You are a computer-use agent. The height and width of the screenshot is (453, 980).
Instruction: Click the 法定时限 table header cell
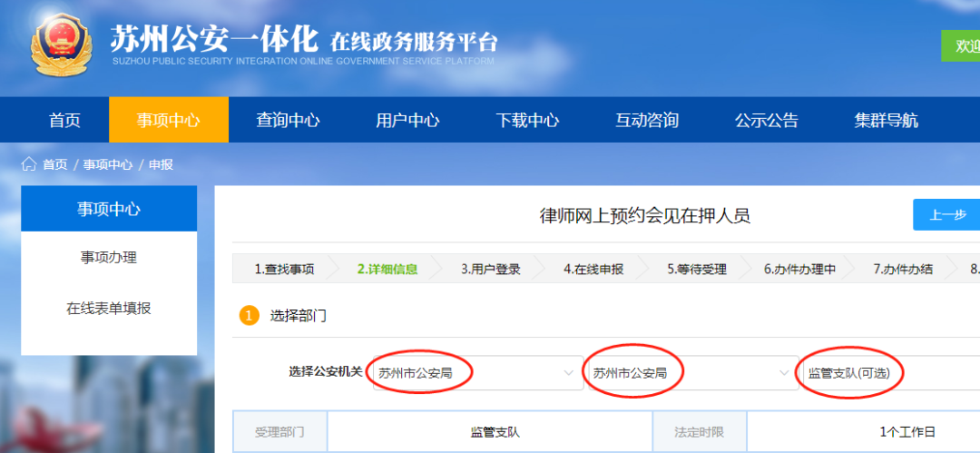pos(700,432)
